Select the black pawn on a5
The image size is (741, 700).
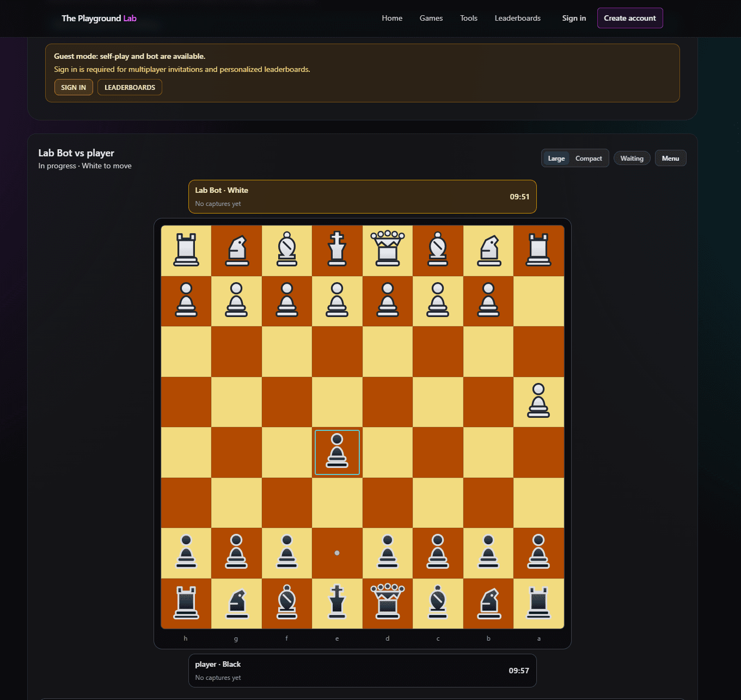538,402
